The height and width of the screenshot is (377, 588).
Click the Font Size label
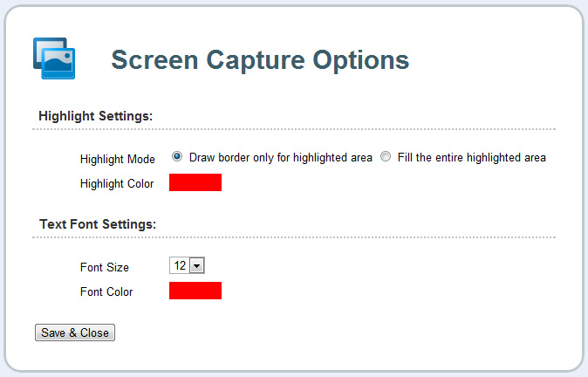tap(104, 267)
